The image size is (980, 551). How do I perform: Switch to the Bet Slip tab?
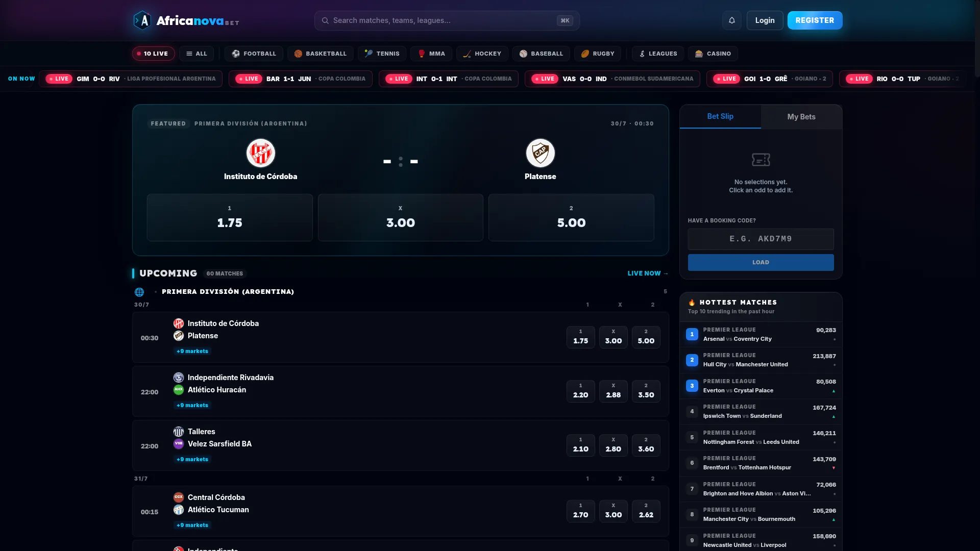click(720, 116)
